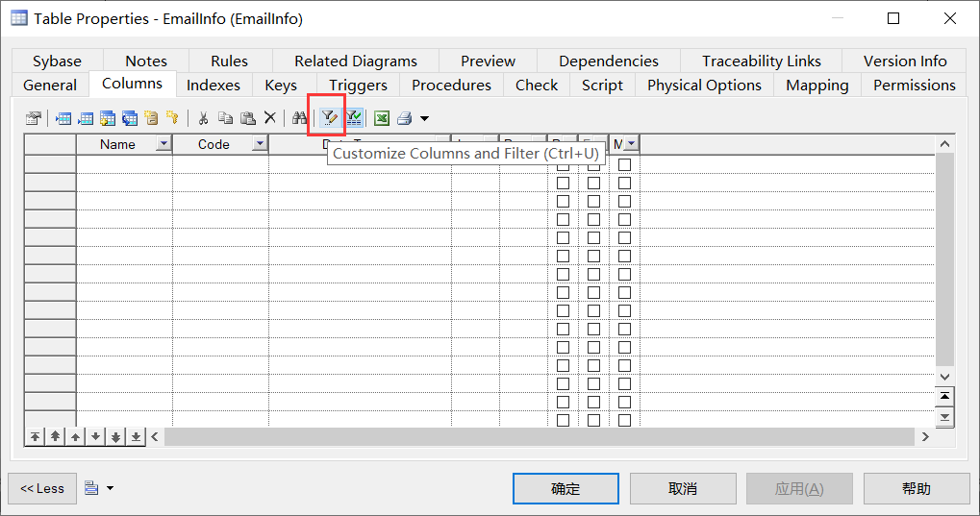This screenshot has width=980, height=516.
Task: Open the Physical Options tab
Action: tap(704, 85)
